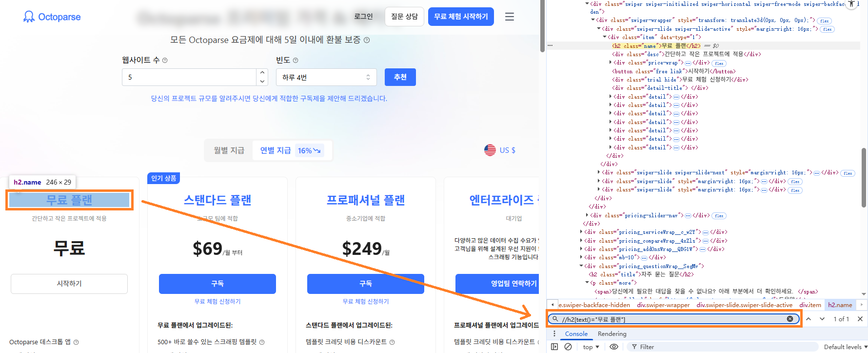Select the 월별 지급 billing option
The height and width of the screenshot is (353, 868).
point(229,150)
